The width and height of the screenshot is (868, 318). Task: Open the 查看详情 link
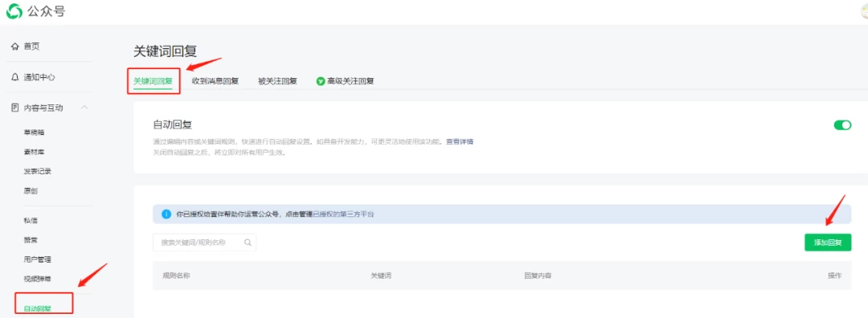pyautogui.click(x=460, y=141)
